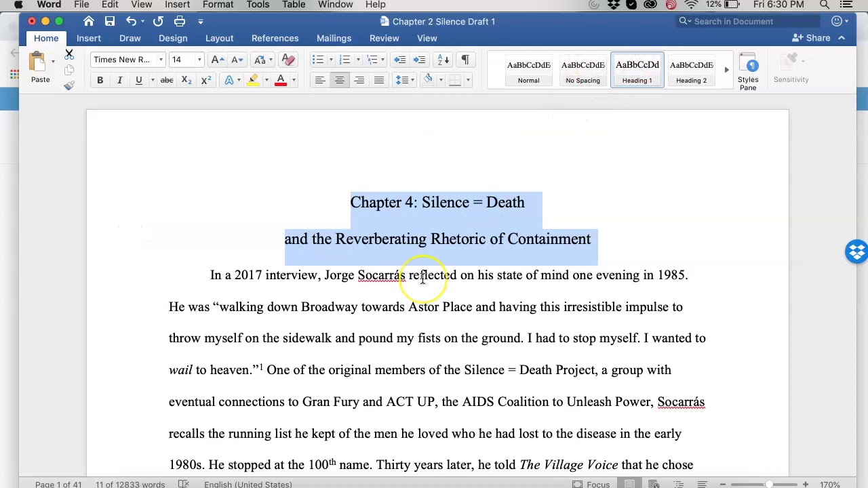Apply text highlight color
This screenshot has height=488, width=868.
(x=253, y=80)
